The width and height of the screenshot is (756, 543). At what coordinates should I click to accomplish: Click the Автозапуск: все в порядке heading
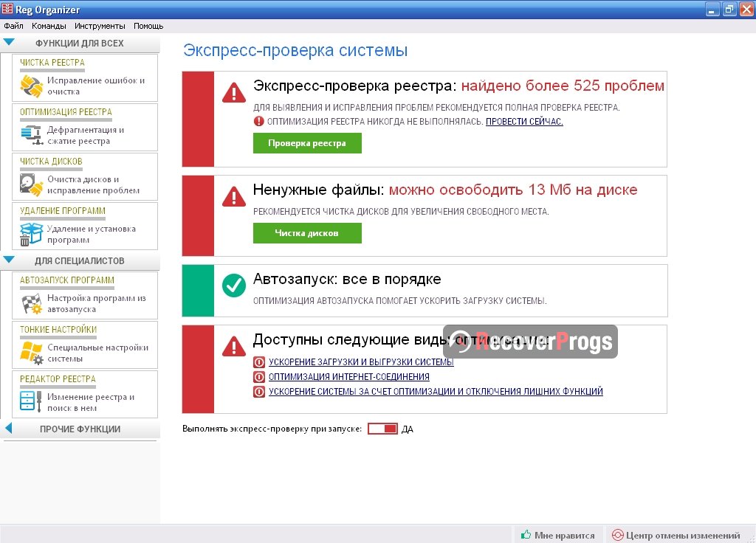[x=347, y=279]
